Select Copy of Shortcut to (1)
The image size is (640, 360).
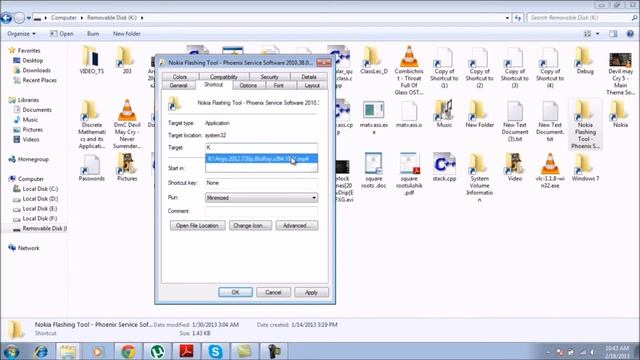(x=444, y=67)
